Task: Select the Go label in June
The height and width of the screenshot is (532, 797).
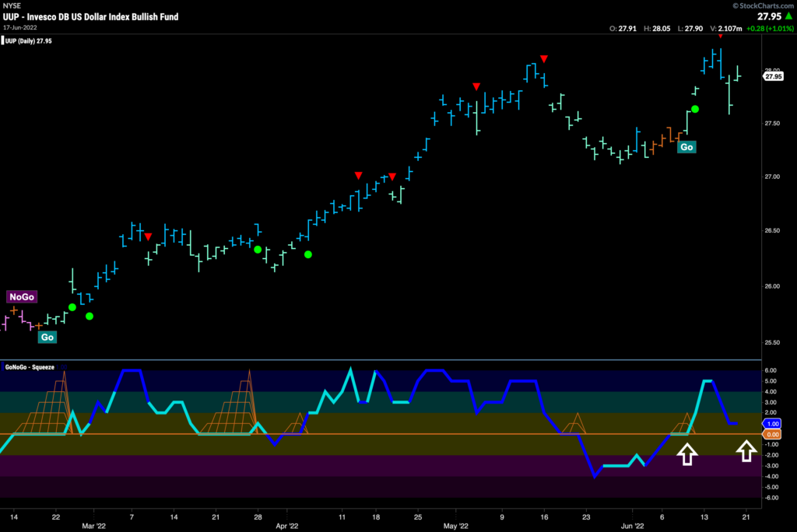Action: 686,146
